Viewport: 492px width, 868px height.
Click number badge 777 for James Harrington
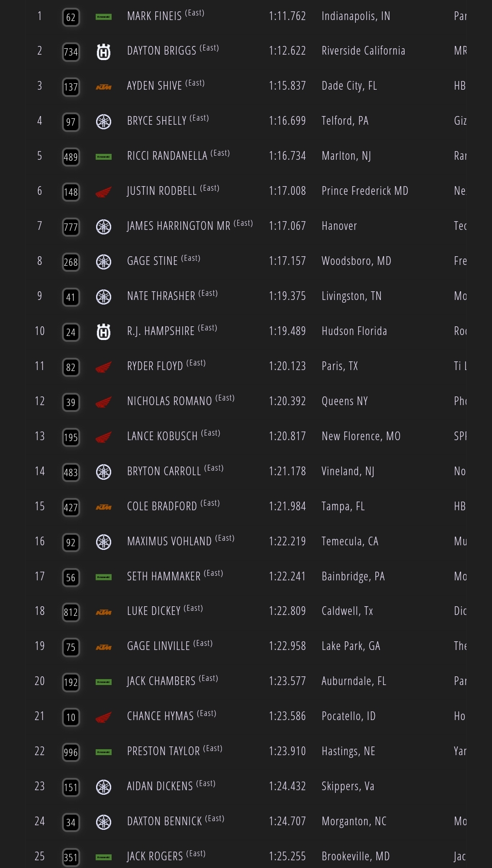pos(71,227)
